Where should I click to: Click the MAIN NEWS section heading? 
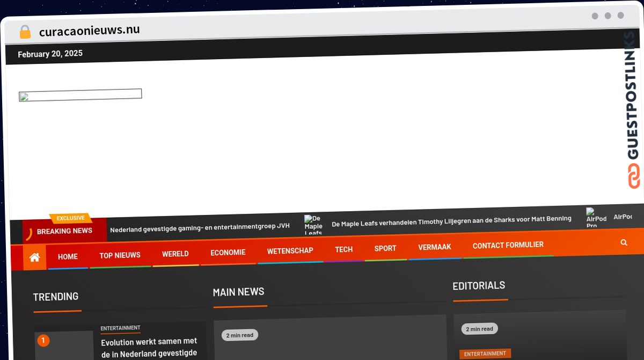pos(238,292)
